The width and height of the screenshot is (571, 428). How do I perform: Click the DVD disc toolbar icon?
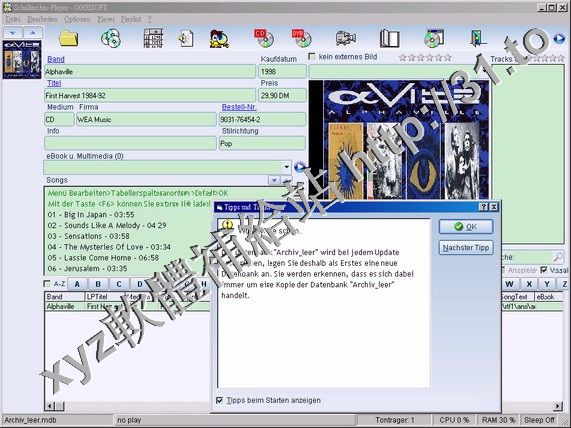302,38
